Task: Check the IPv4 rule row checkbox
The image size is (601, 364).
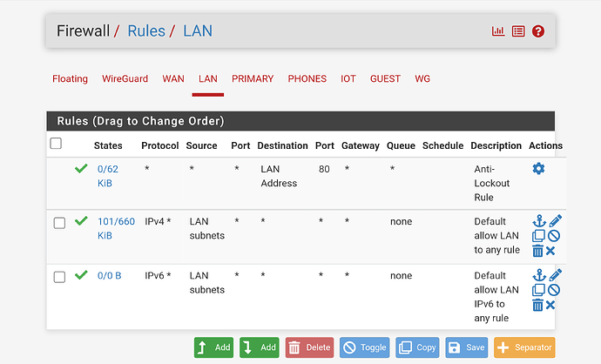Action: pyautogui.click(x=59, y=223)
